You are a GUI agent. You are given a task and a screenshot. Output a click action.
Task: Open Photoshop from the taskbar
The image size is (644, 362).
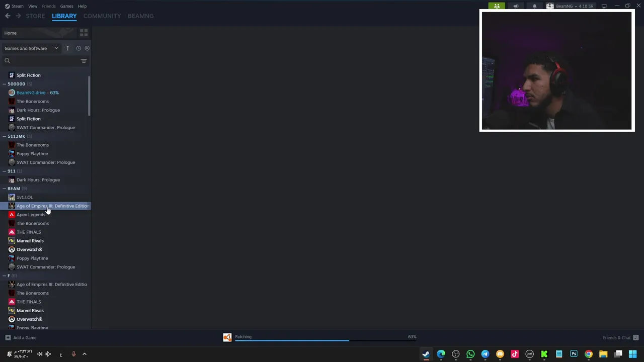pos(574,354)
